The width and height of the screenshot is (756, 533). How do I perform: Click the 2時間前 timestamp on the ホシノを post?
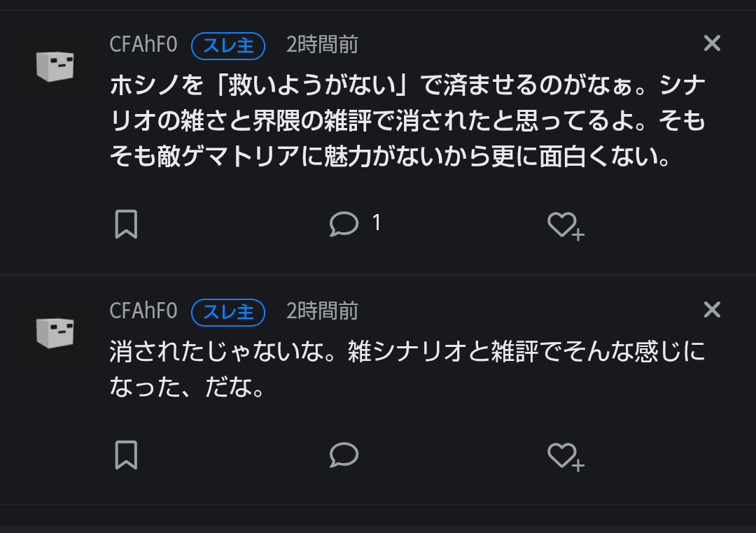tap(322, 45)
